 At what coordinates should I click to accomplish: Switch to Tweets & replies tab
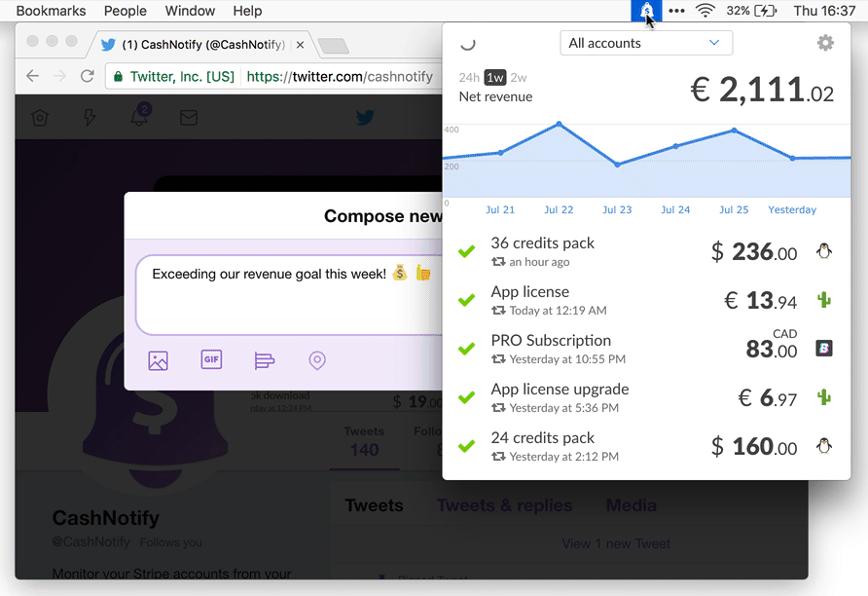pos(504,505)
